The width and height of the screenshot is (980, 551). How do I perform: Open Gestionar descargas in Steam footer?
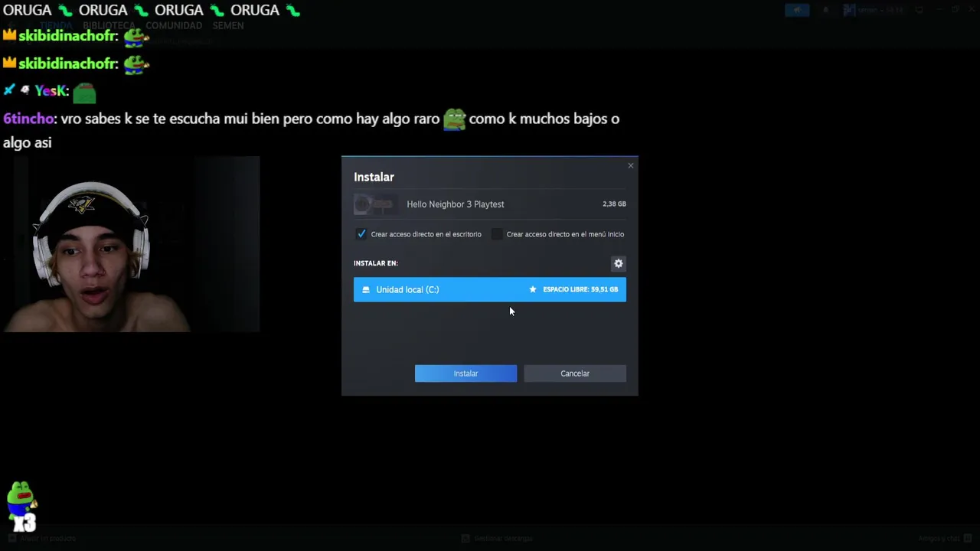[x=497, y=539]
